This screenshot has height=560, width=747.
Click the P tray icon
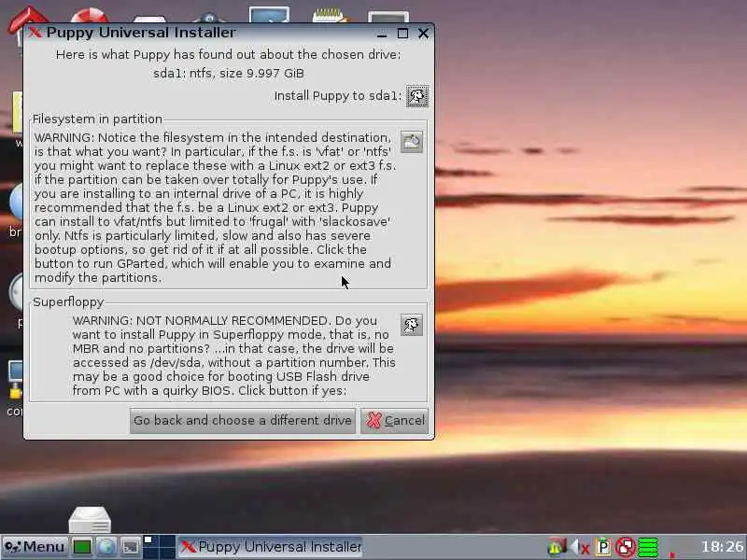pyautogui.click(x=603, y=547)
